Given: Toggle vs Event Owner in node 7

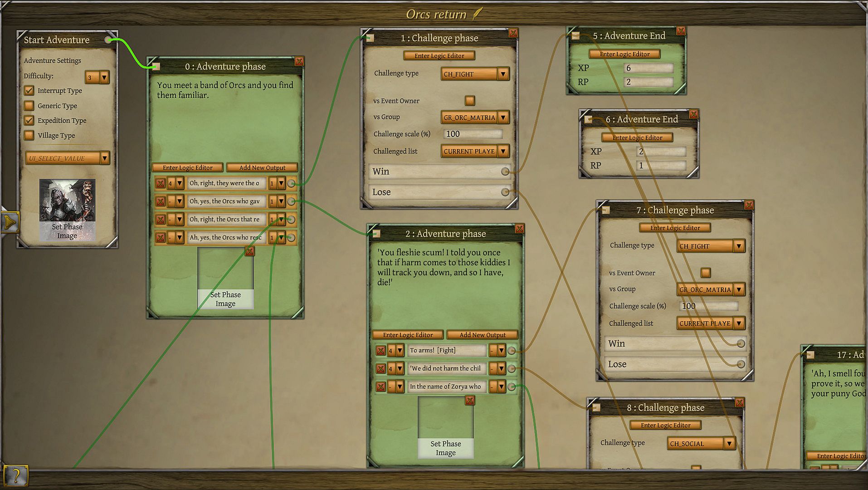Looking at the screenshot, I should [706, 272].
